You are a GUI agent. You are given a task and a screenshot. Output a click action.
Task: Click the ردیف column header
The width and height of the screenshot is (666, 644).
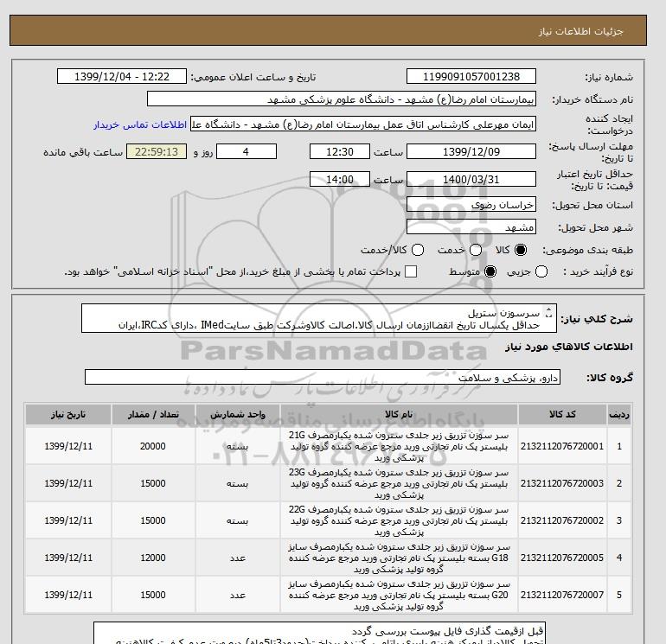coord(619,414)
